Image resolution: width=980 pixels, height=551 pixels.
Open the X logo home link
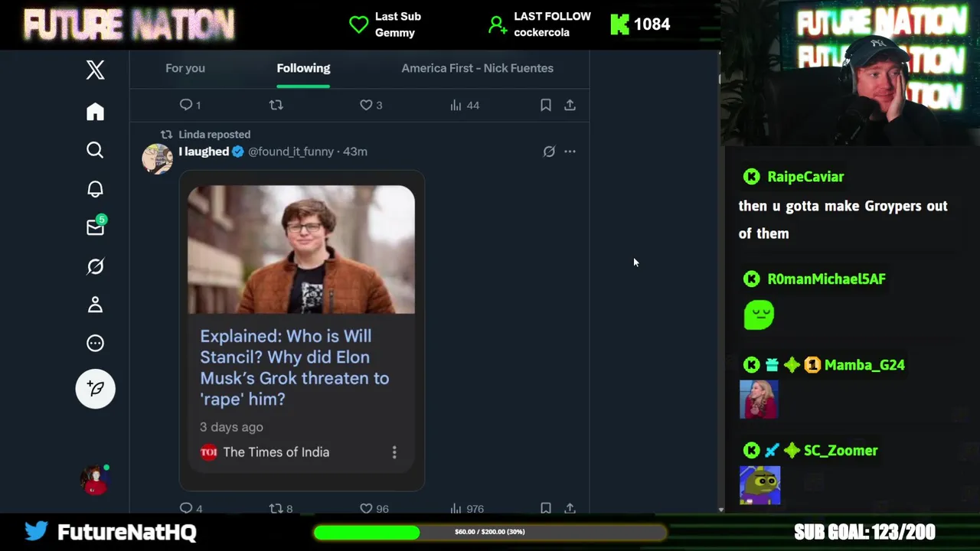tap(95, 70)
